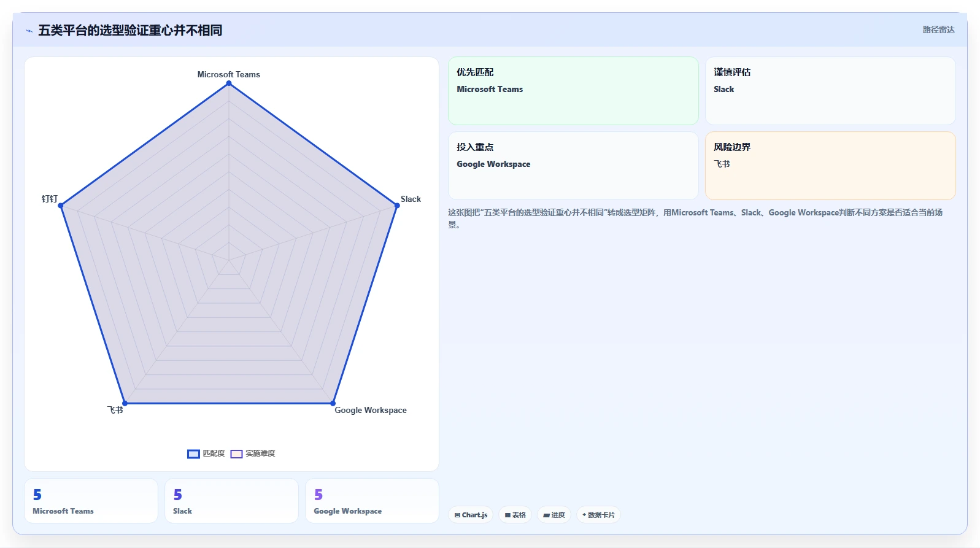This screenshot has width=980, height=548.
Task: Click the Chart.js tag
Action: pos(471,515)
